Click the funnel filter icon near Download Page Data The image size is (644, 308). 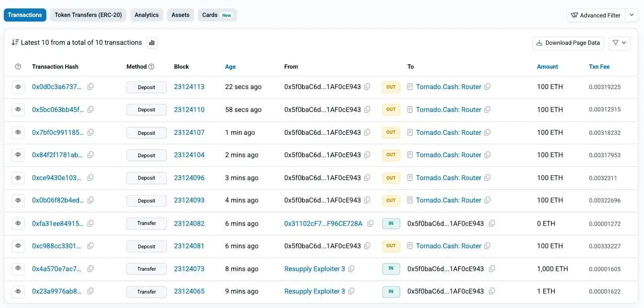[x=616, y=43]
